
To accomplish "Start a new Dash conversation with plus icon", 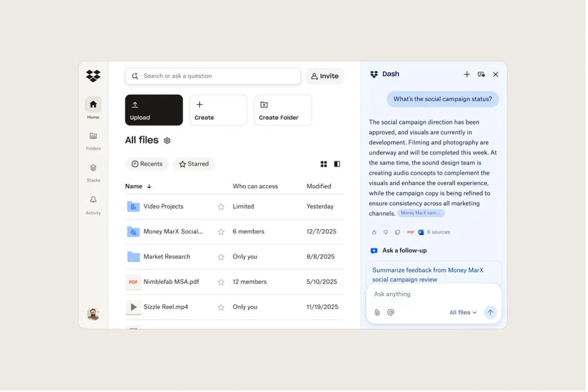I will (x=467, y=74).
